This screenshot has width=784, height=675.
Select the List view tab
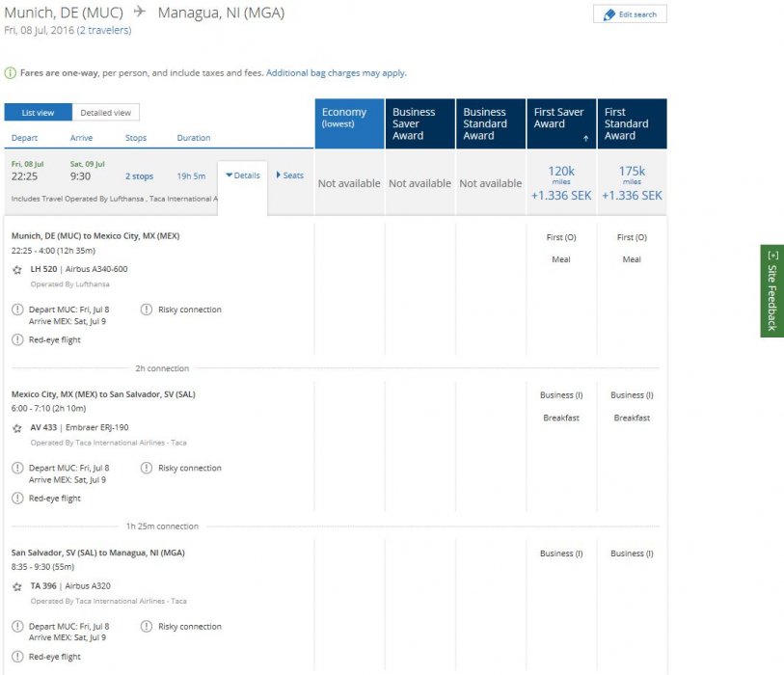(38, 113)
